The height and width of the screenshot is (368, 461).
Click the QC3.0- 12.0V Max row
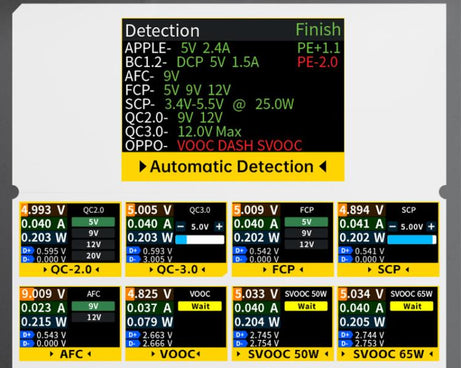[183, 132]
